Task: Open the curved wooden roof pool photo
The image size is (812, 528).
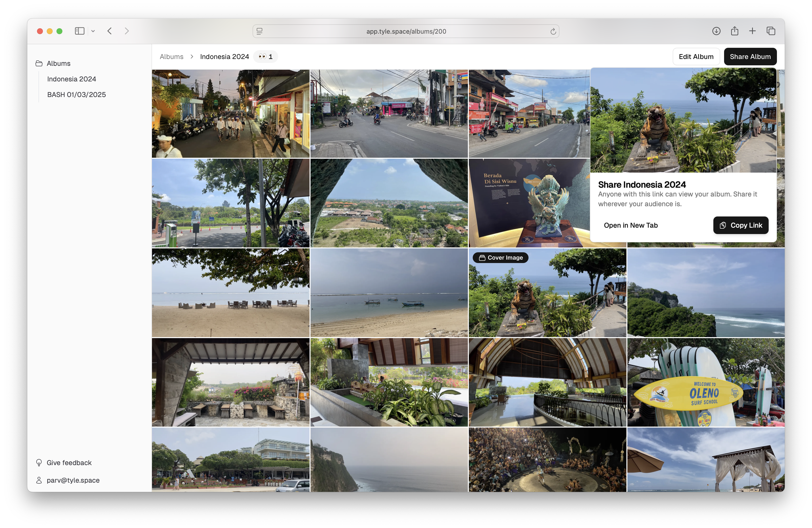Action: click(547, 382)
